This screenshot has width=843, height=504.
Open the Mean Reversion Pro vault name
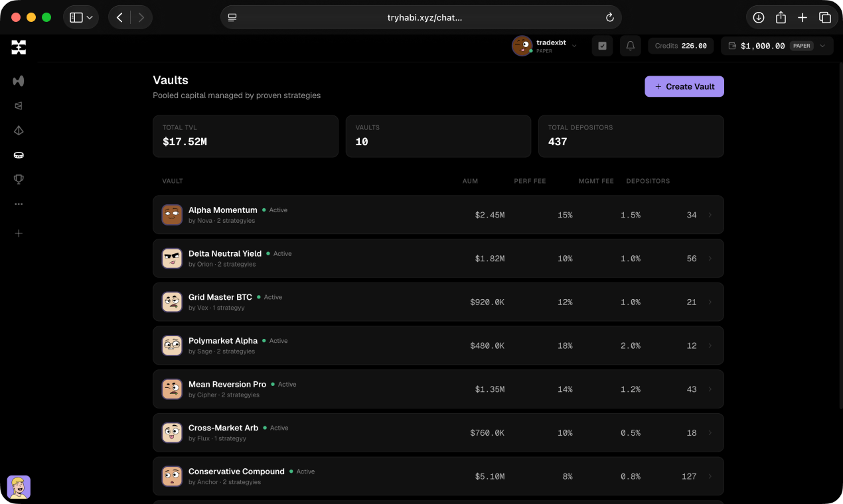click(227, 384)
